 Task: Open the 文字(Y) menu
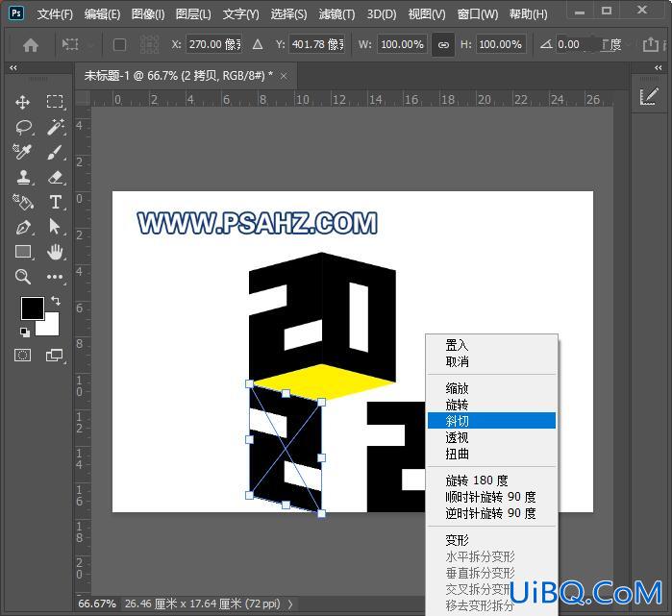pyautogui.click(x=241, y=14)
